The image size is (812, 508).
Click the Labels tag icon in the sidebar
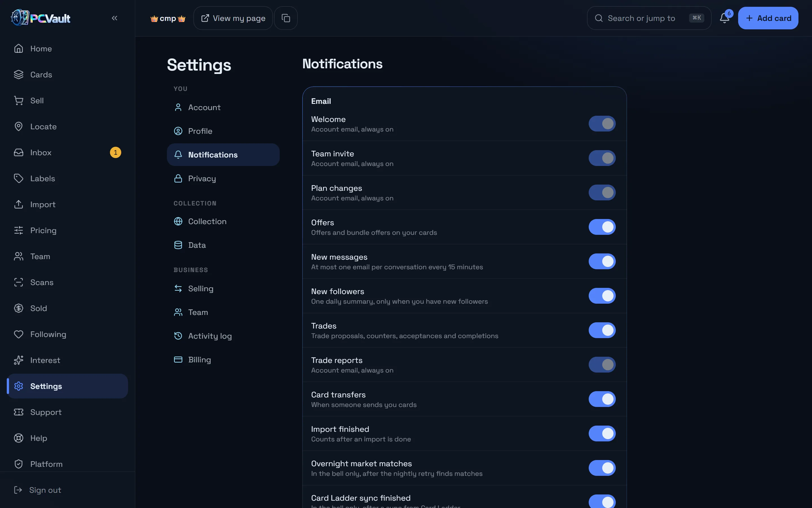click(x=18, y=178)
